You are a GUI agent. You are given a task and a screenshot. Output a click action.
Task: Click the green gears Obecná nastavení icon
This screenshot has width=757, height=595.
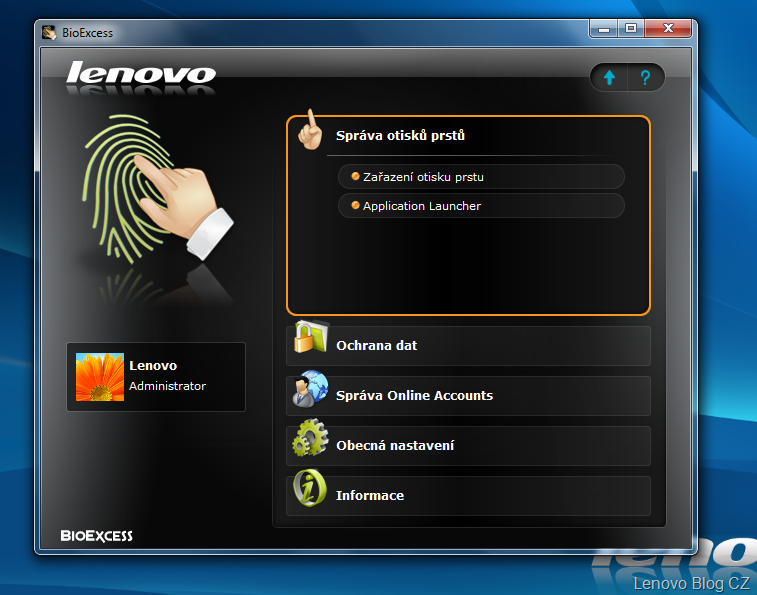pos(310,440)
